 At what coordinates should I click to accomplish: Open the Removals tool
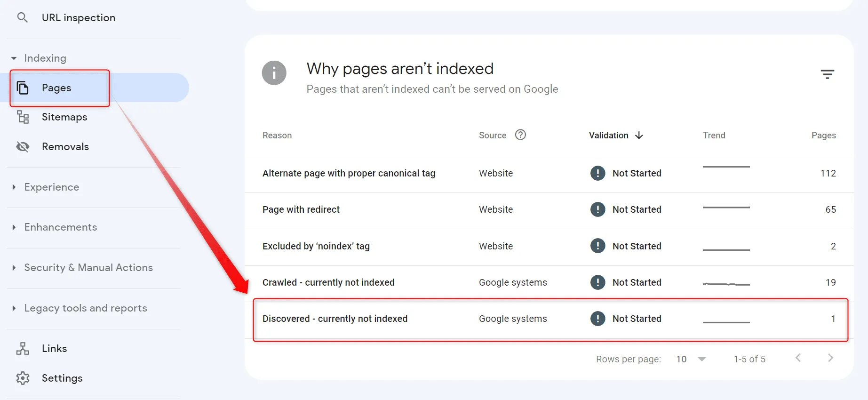[65, 146]
